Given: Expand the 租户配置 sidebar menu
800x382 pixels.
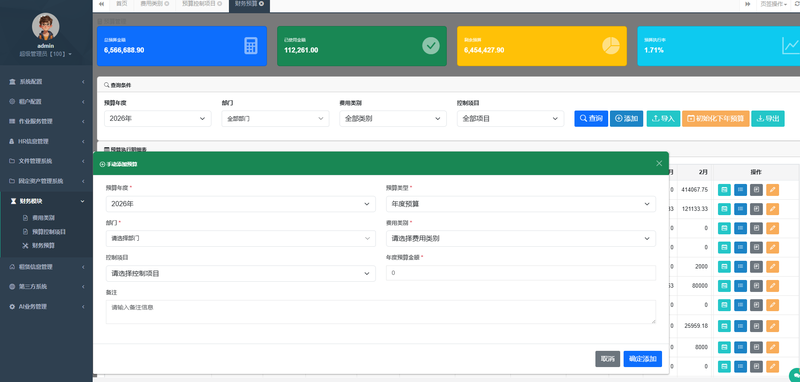Looking at the screenshot, I should (46, 101).
